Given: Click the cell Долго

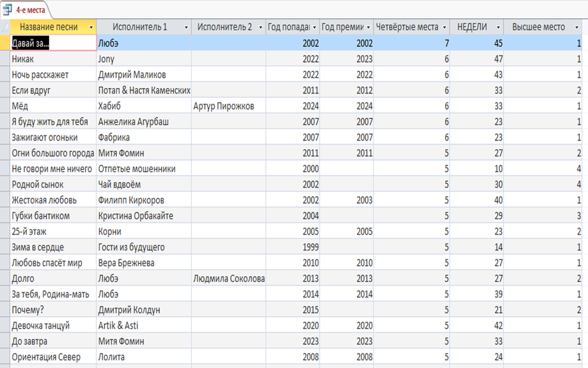Looking at the screenshot, I should tap(53, 279).
